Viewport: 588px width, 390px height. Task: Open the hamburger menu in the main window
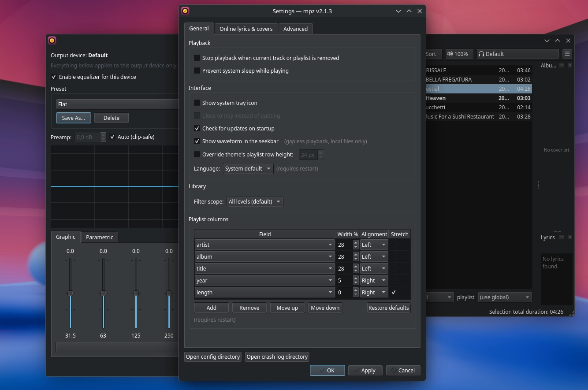coord(567,54)
